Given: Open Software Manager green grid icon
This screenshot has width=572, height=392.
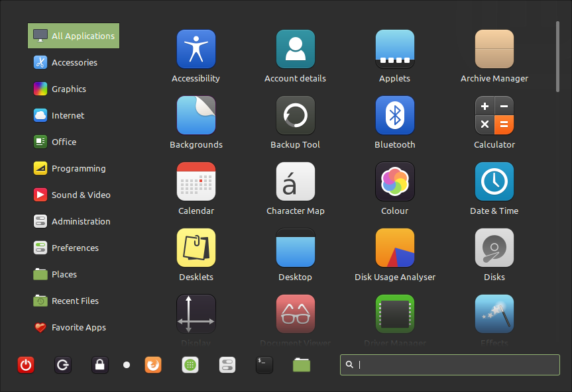Looking at the screenshot, I should (x=190, y=365).
